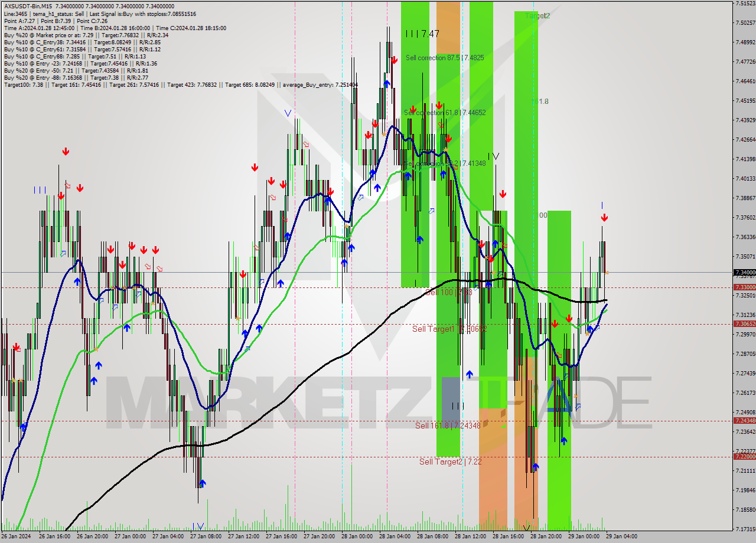The height and width of the screenshot is (543, 756).
Task: Click the 'Sell Target1 | 7.30652' label
Action: coord(449,328)
